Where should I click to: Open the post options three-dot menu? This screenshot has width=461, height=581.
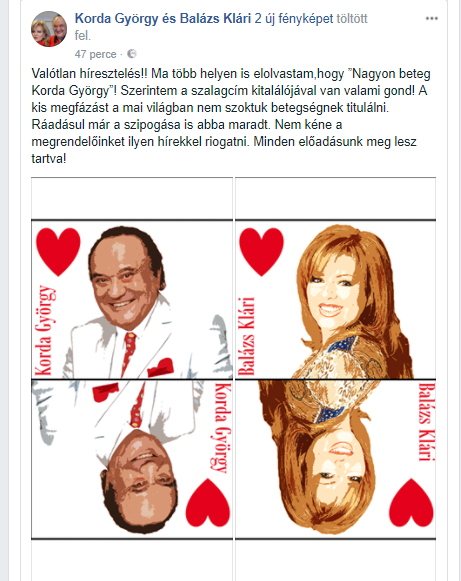pyautogui.click(x=431, y=19)
